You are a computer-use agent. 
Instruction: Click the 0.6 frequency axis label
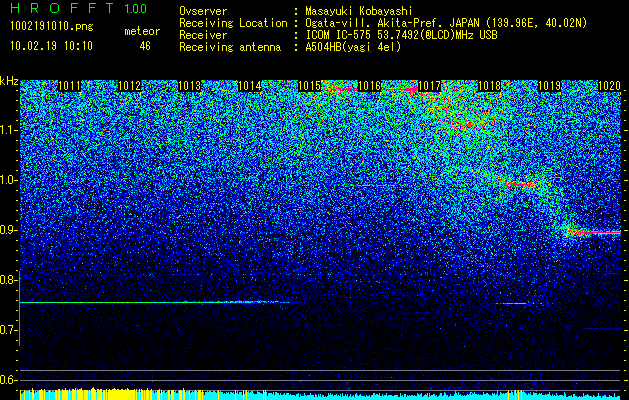pos(8,380)
